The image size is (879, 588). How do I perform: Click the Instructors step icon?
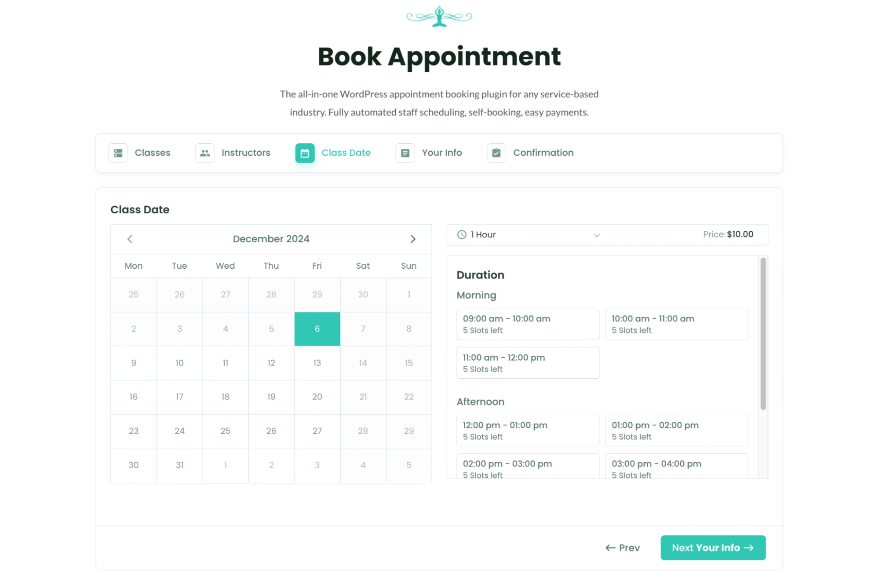pyautogui.click(x=205, y=153)
